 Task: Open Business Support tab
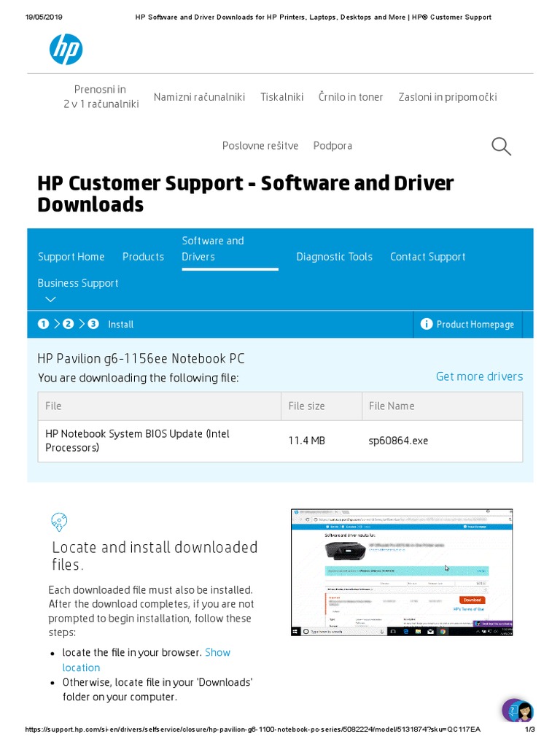tap(77, 283)
